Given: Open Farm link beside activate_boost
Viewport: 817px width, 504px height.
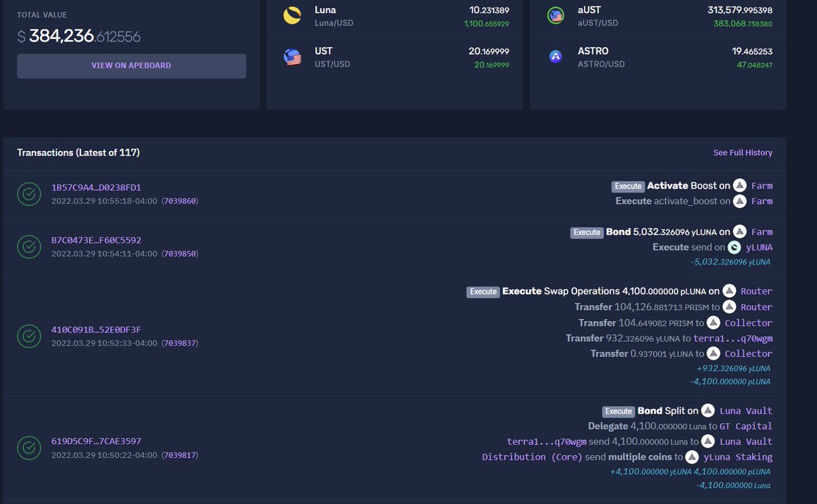Looking at the screenshot, I should (762, 201).
